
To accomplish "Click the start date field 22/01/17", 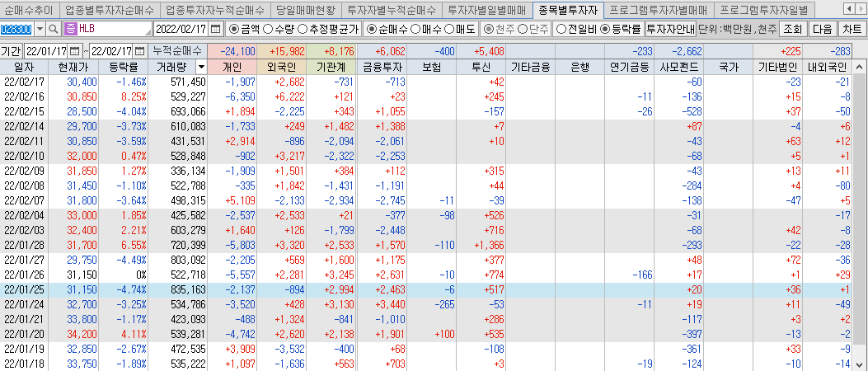I will pyautogui.click(x=47, y=51).
